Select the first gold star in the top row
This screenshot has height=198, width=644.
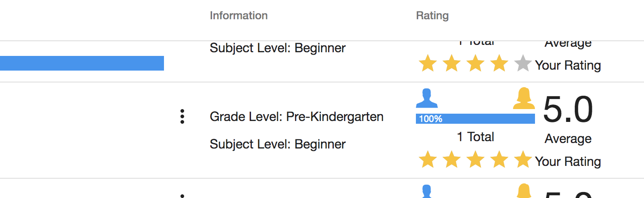tap(428, 64)
